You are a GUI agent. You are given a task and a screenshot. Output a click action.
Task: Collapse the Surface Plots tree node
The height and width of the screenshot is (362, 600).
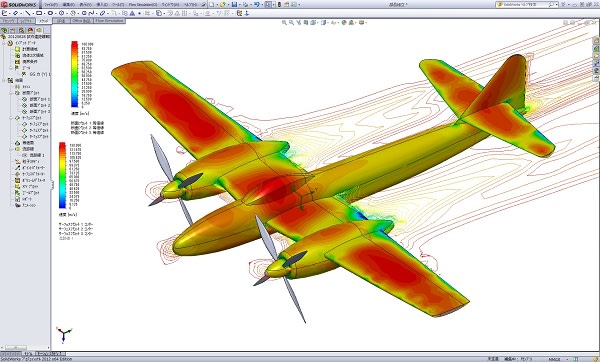11,118
